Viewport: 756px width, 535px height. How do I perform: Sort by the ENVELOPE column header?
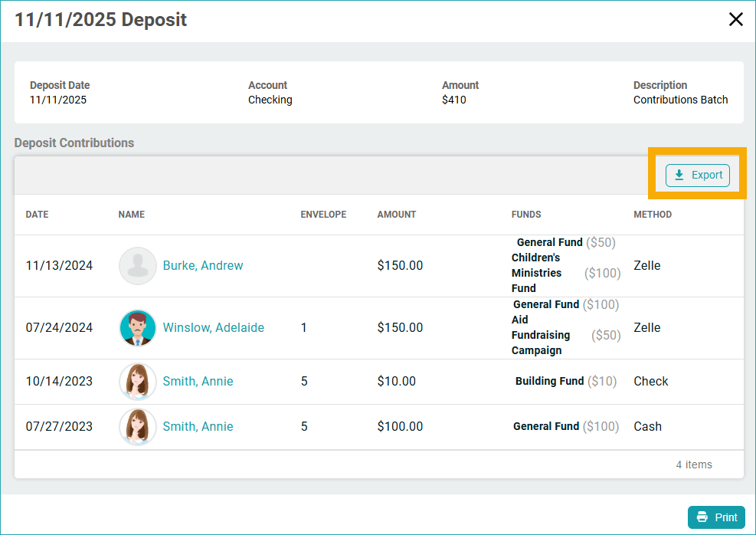tap(323, 215)
